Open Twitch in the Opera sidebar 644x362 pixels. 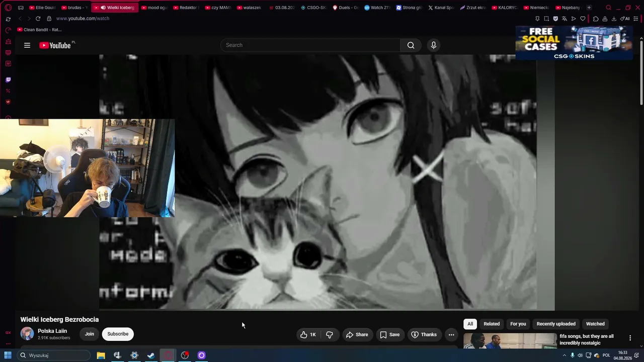[x=8, y=80]
